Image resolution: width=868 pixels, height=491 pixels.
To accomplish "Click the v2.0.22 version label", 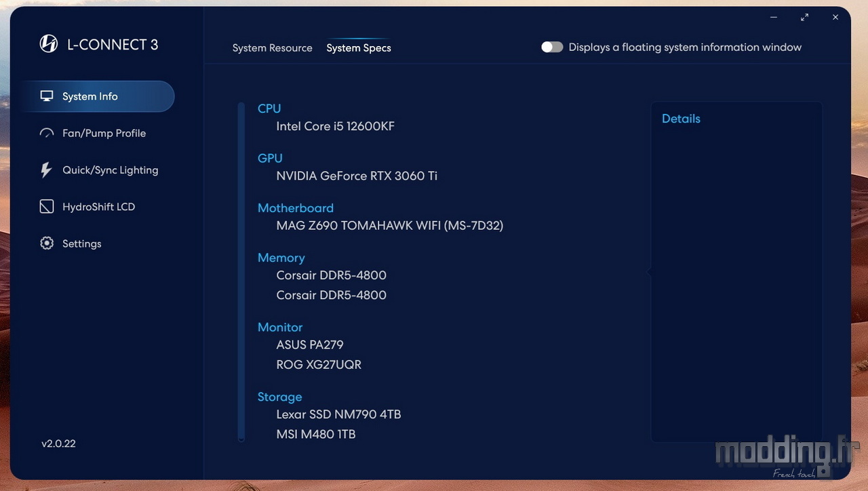I will click(58, 444).
